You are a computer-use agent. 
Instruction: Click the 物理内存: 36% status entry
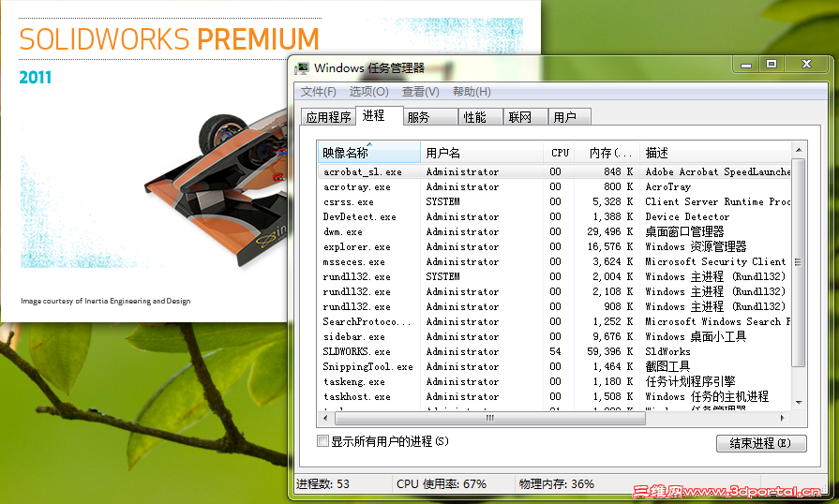[x=556, y=483]
